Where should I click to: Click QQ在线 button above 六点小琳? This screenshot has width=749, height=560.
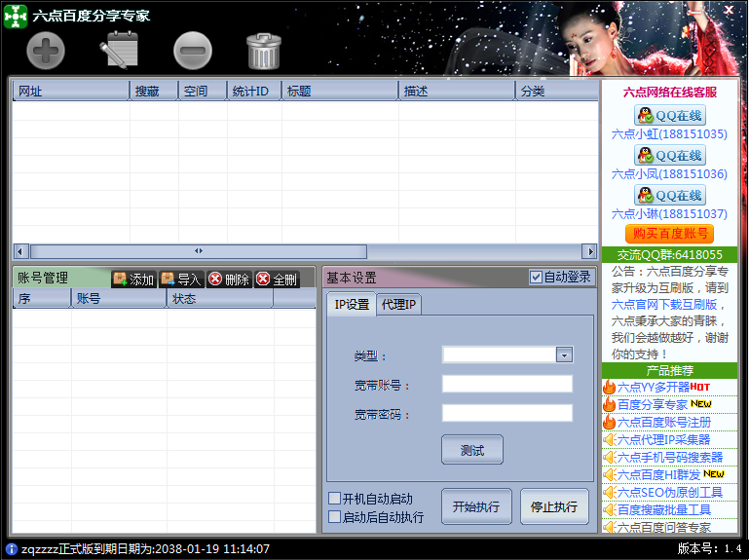670,196
